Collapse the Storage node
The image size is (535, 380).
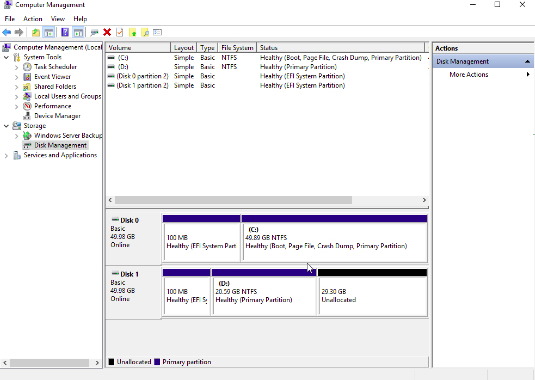pyautogui.click(x=6, y=126)
